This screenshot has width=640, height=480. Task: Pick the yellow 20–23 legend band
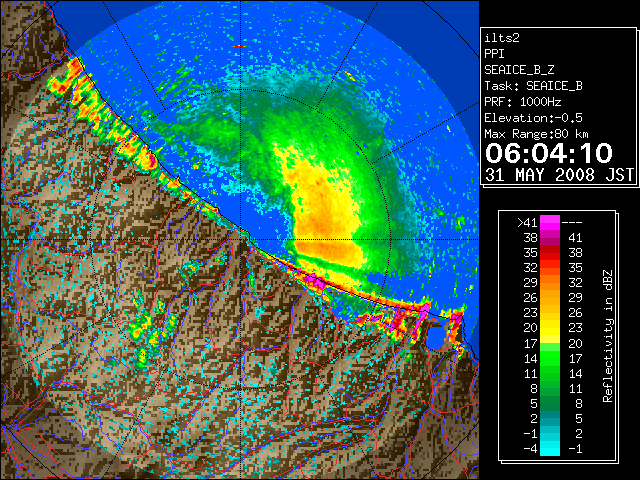click(x=550, y=328)
